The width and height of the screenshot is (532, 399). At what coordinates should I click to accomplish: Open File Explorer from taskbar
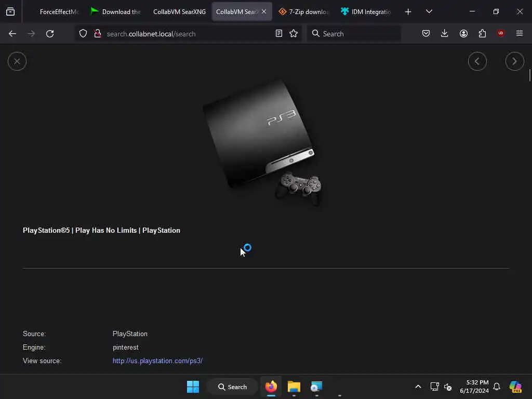[x=294, y=387]
